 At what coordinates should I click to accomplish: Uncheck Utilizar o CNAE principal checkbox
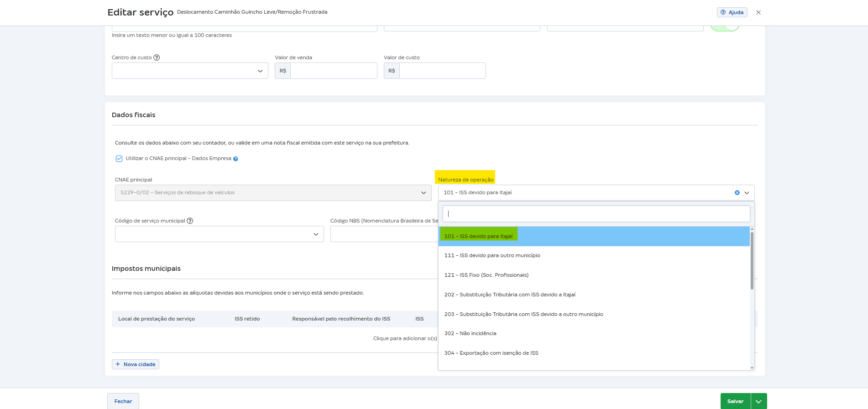[119, 159]
